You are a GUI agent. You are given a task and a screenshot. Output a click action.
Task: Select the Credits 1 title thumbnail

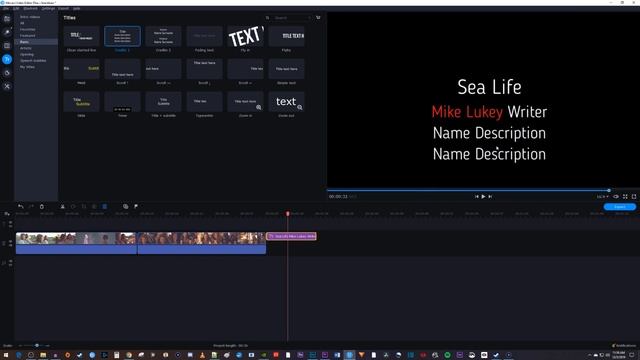pos(122,36)
